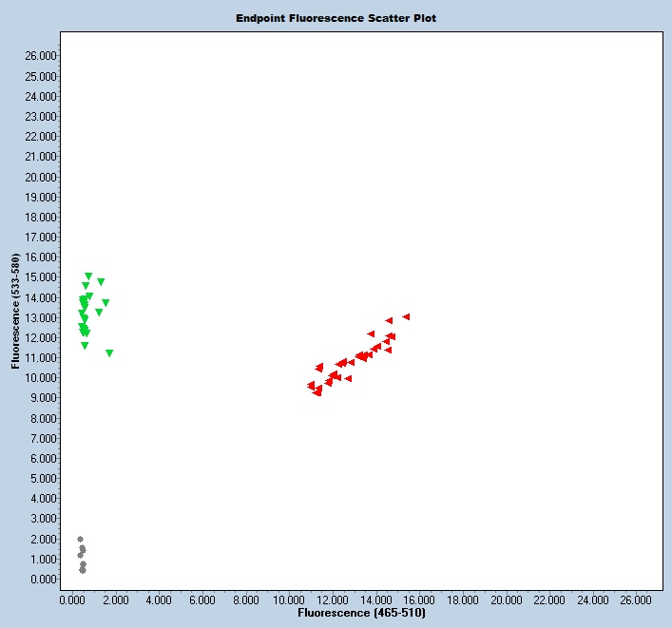Click the 8.000 label on the x-axis
Viewport: 672px width, 628px height.
pos(245,599)
